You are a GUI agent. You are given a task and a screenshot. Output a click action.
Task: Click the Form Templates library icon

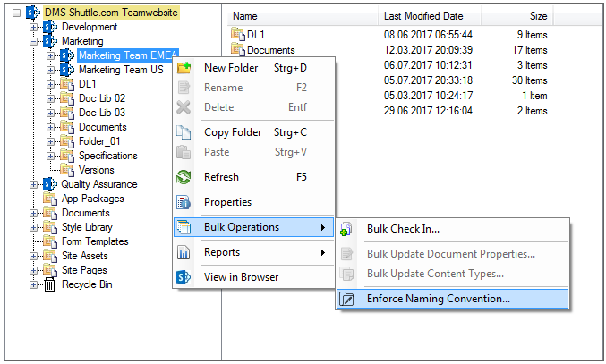(x=50, y=241)
